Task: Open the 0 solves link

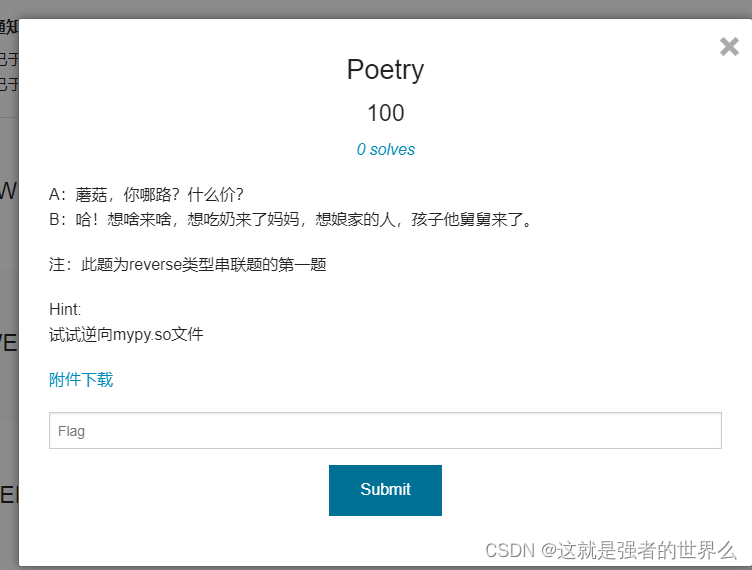Action: click(x=386, y=150)
